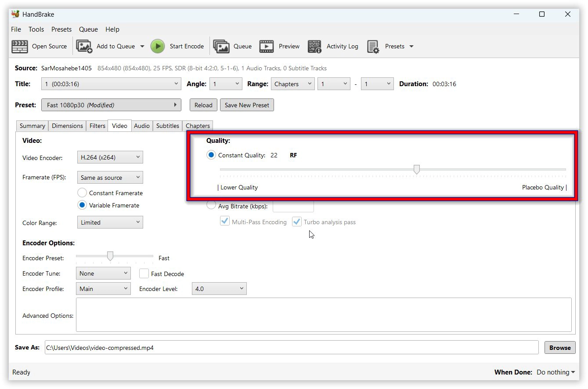
Task: Click the Advanced Options text area
Action: click(324, 315)
